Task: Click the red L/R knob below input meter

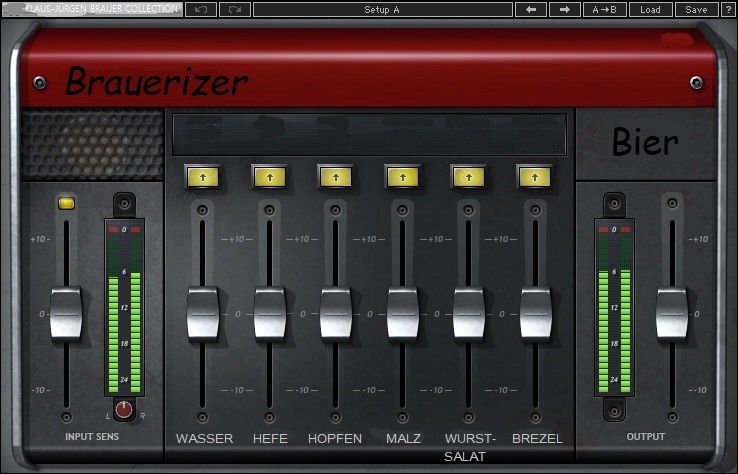Action: point(124,409)
